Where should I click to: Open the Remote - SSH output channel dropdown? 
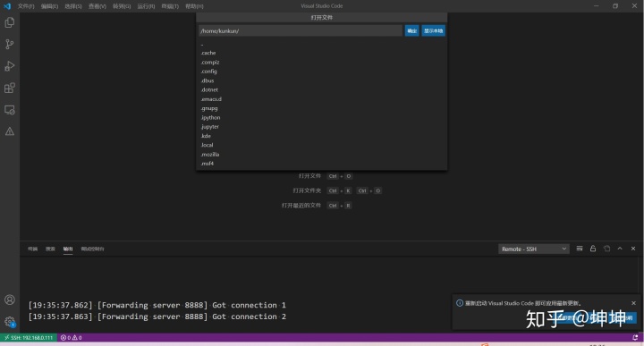pos(533,249)
